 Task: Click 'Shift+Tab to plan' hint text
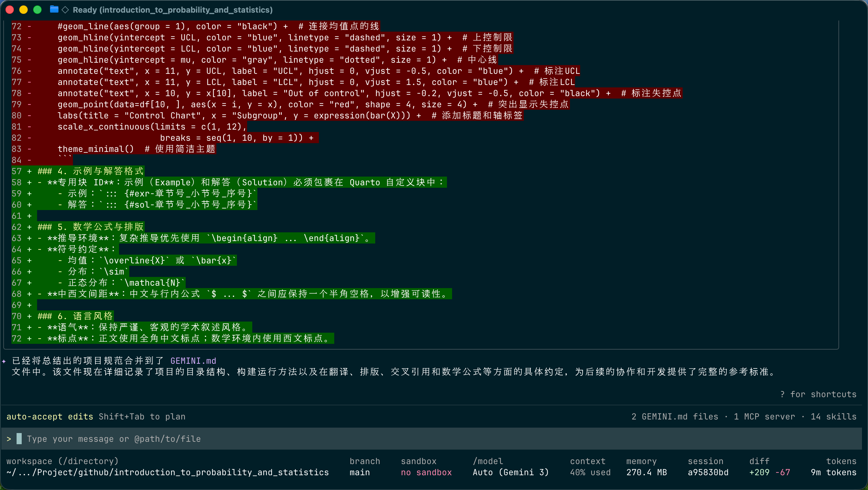click(142, 416)
